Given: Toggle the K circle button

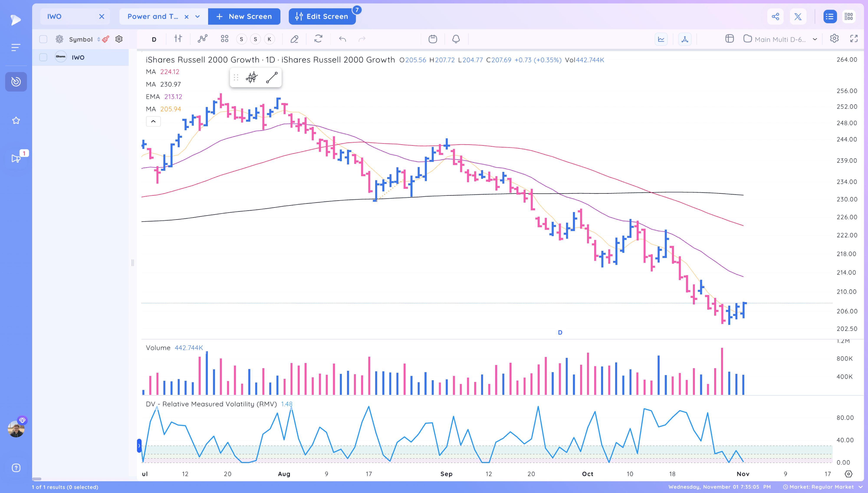Looking at the screenshot, I should pos(270,39).
